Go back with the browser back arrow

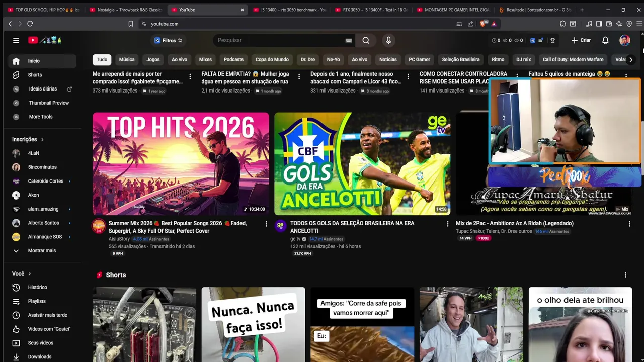[x=10, y=24]
